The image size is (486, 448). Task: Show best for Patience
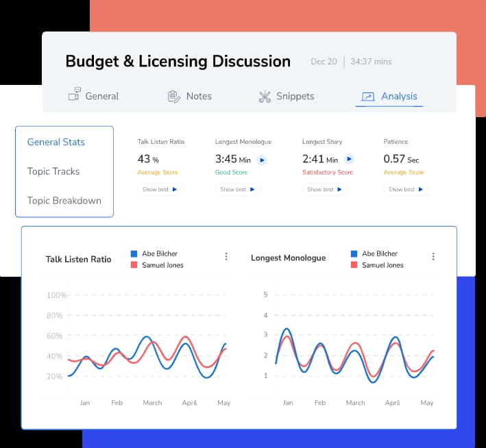406,189
